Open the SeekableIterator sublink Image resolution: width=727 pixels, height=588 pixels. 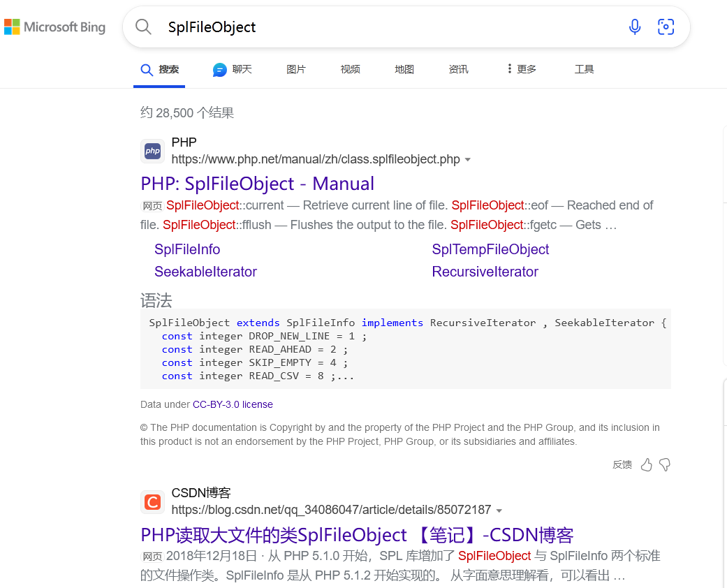(x=205, y=272)
